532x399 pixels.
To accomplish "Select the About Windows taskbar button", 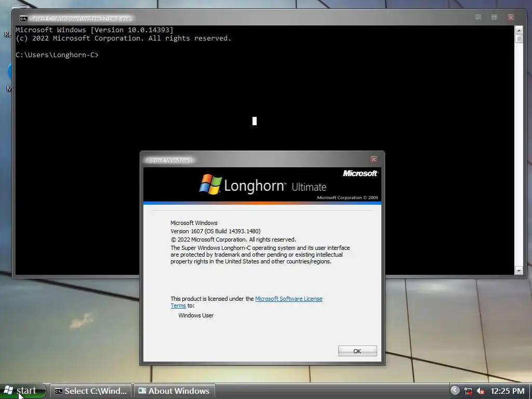I will pos(175,391).
